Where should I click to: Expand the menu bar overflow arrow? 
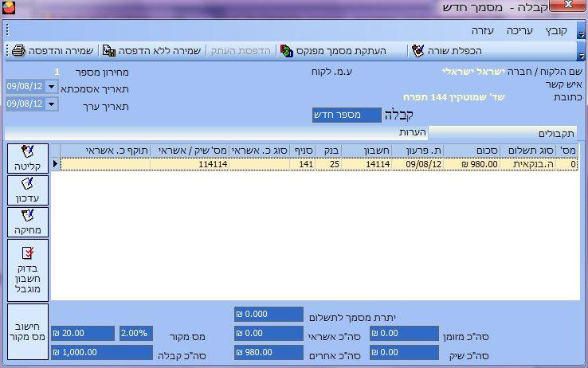[581, 31]
